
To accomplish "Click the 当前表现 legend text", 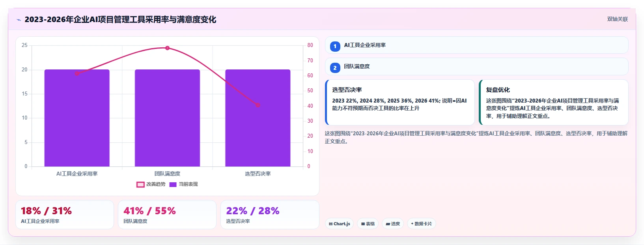I will pyautogui.click(x=188, y=184).
